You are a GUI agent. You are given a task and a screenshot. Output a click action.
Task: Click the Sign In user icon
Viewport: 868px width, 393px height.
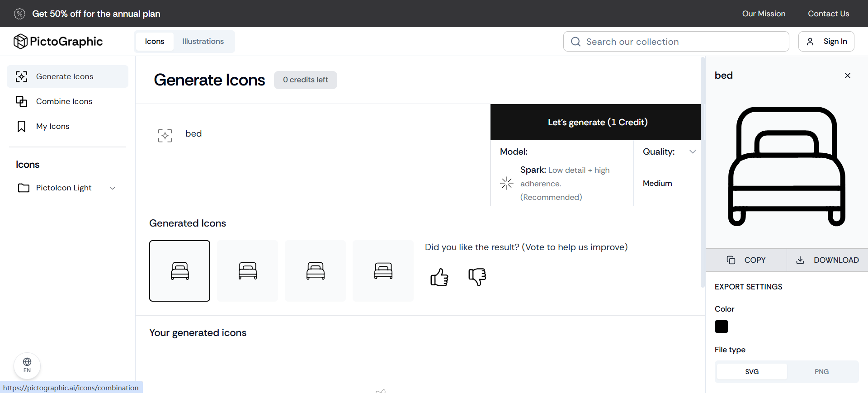click(810, 42)
